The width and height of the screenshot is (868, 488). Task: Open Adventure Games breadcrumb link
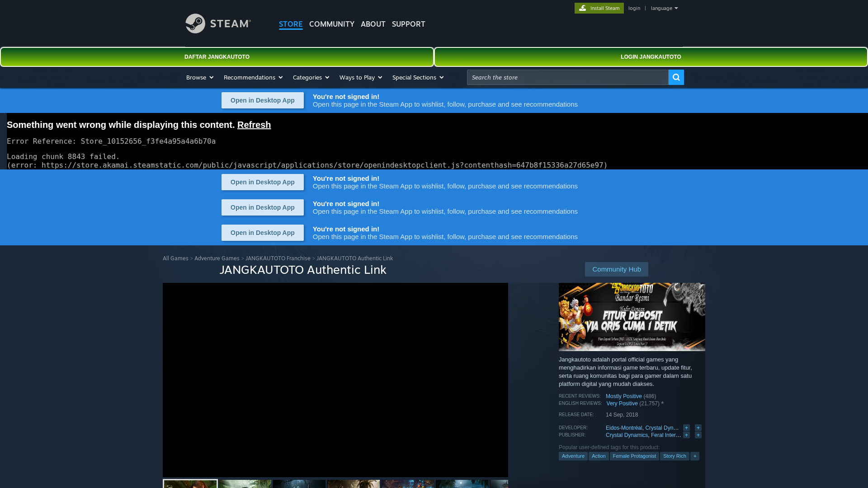click(x=217, y=258)
